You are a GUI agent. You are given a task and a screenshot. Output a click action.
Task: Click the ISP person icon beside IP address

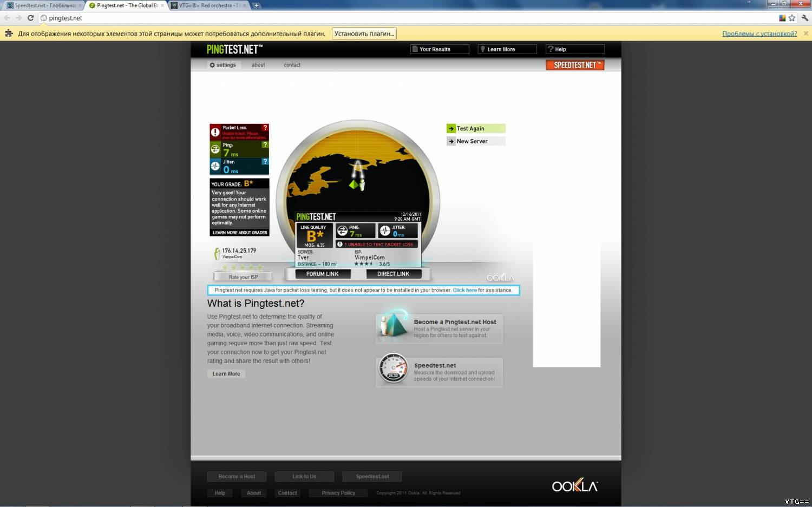pos(217,253)
